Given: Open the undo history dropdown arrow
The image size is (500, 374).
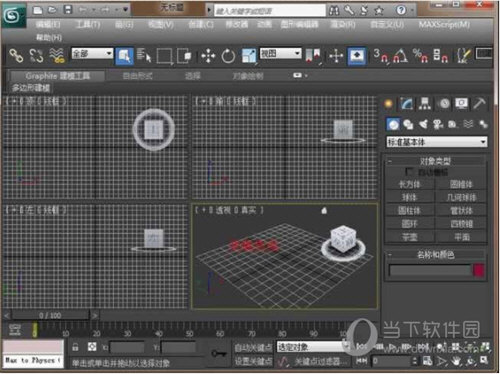Looking at the screenshot, I should pos(94,10).
